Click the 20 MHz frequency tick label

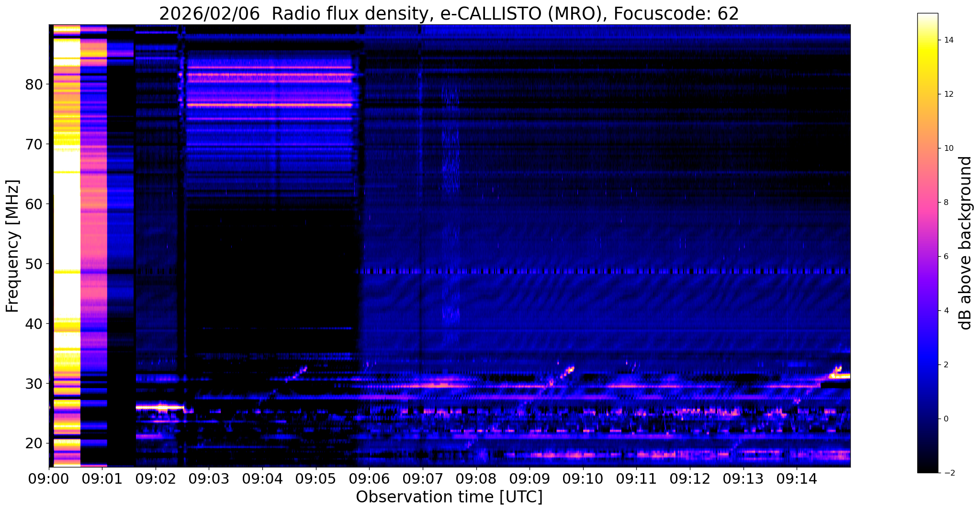pyautogui.click(x=34, y=443)
